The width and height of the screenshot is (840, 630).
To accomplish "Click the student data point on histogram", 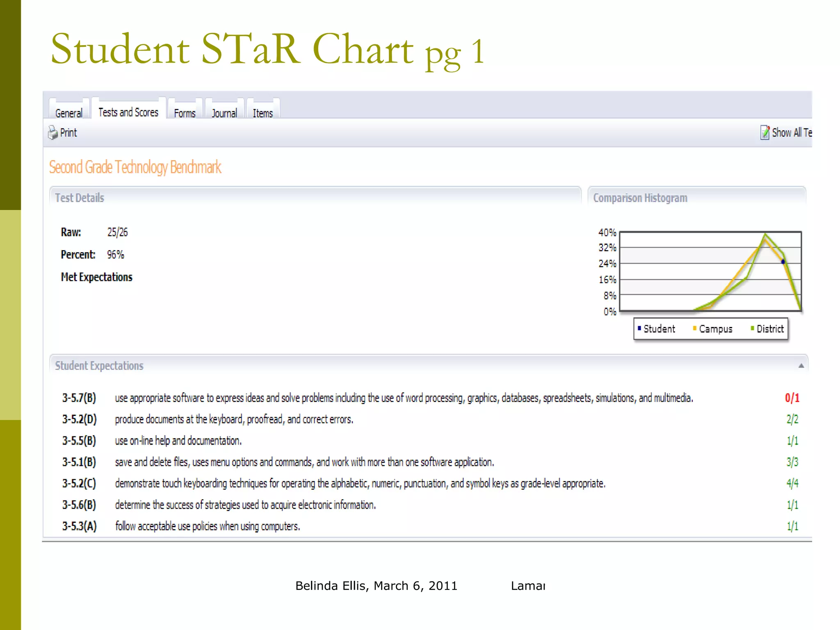I will pos(783,262).
